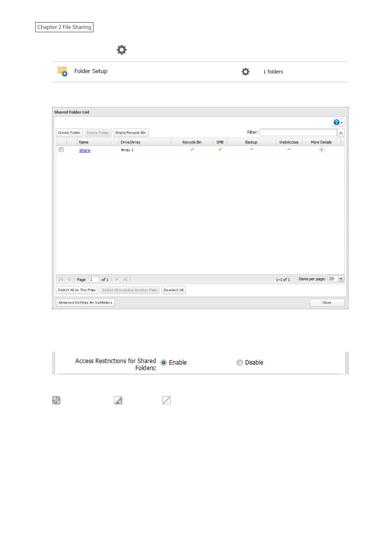Click the Delete Folder button
Image resolution: width=392 pixels, height=554 pixels.
coord(98,133)
